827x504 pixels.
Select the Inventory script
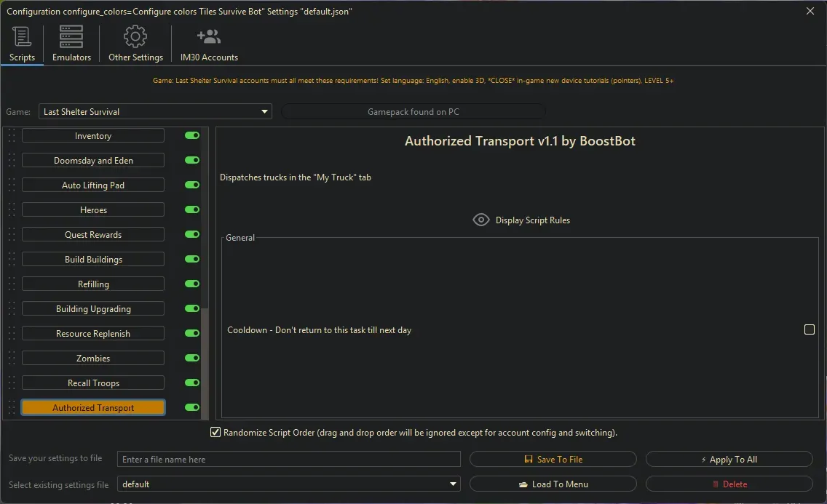coord(93,136)
